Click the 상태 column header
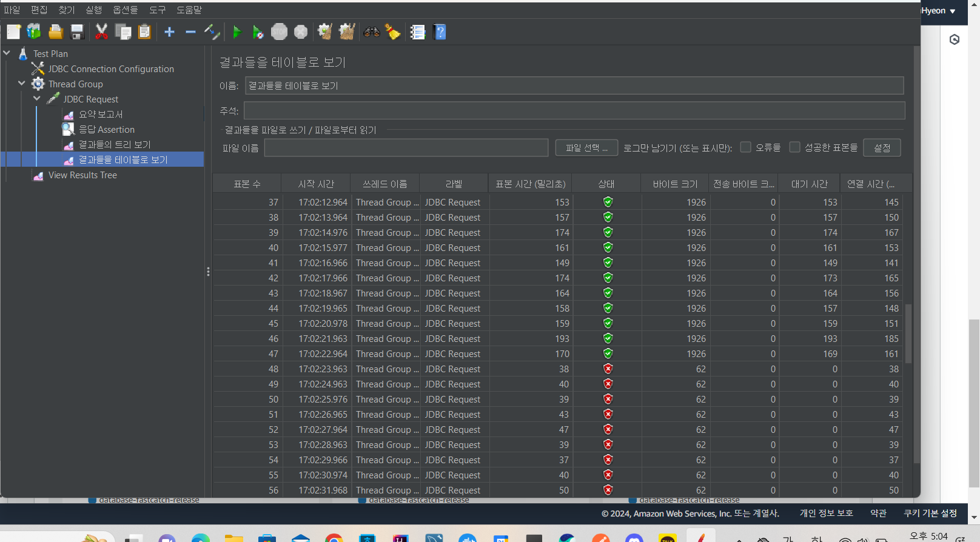The width and height of the screenshot is (980, 542). [x=606, y=184]
